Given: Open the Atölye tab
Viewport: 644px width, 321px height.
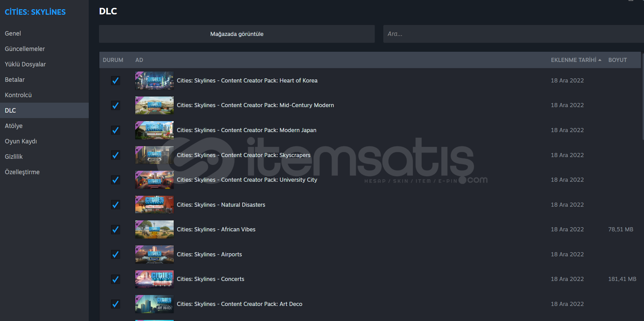Looking at the screenshot, I should tap(44, 126).
